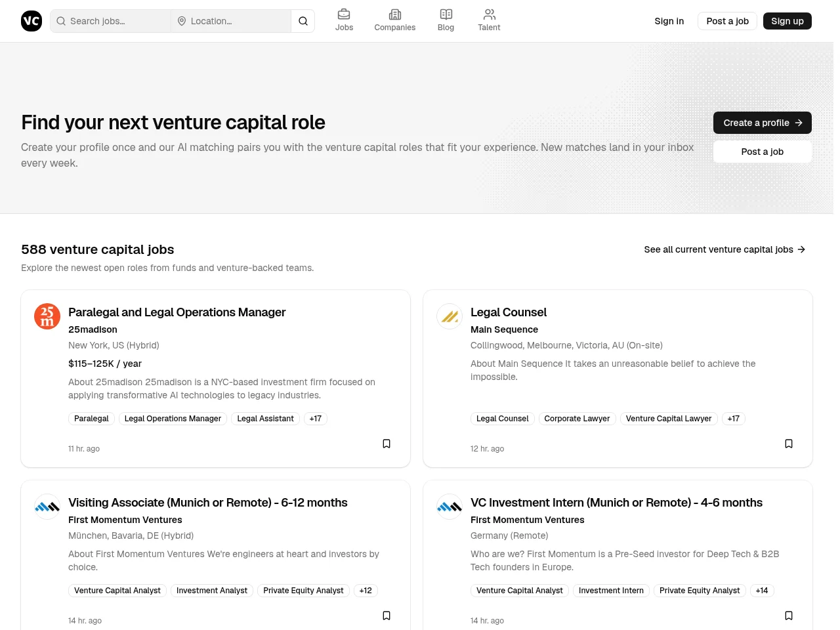Select the Corporate Lawyer tag
Image resolution: width=840 pixels, height=630 pixels.
click(577, 419)
